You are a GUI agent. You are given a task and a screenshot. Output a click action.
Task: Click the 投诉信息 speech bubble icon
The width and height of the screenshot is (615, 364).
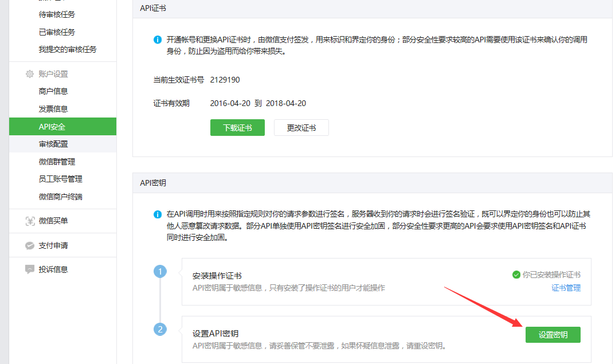(30, 269)
